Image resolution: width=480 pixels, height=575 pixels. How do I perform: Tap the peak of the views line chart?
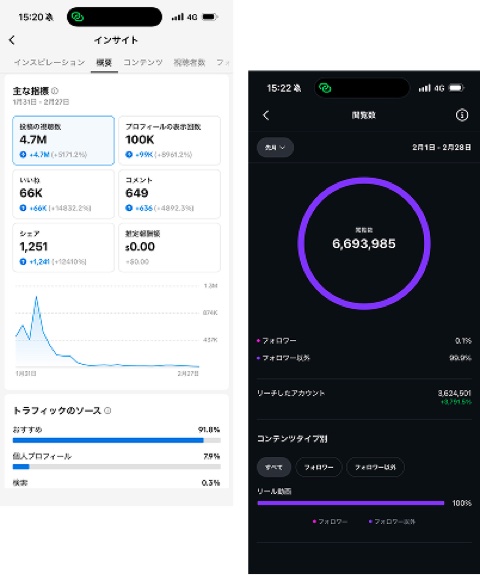tap(36, 297)
